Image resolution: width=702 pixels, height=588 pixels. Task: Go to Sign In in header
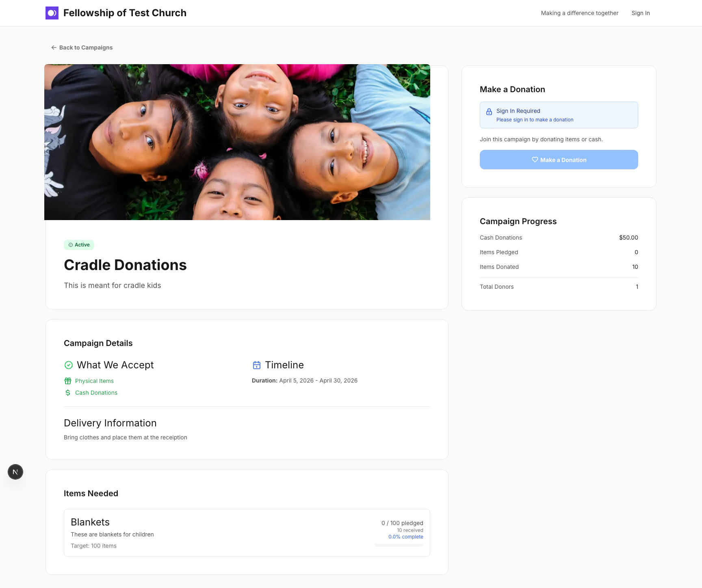[x=641, y=13]
